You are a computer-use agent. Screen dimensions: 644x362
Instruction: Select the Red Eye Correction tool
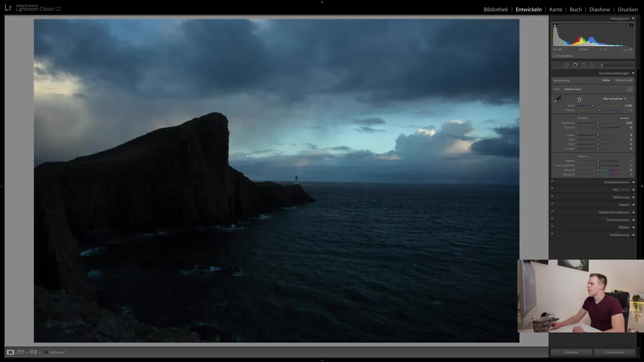tap(575, 65)
